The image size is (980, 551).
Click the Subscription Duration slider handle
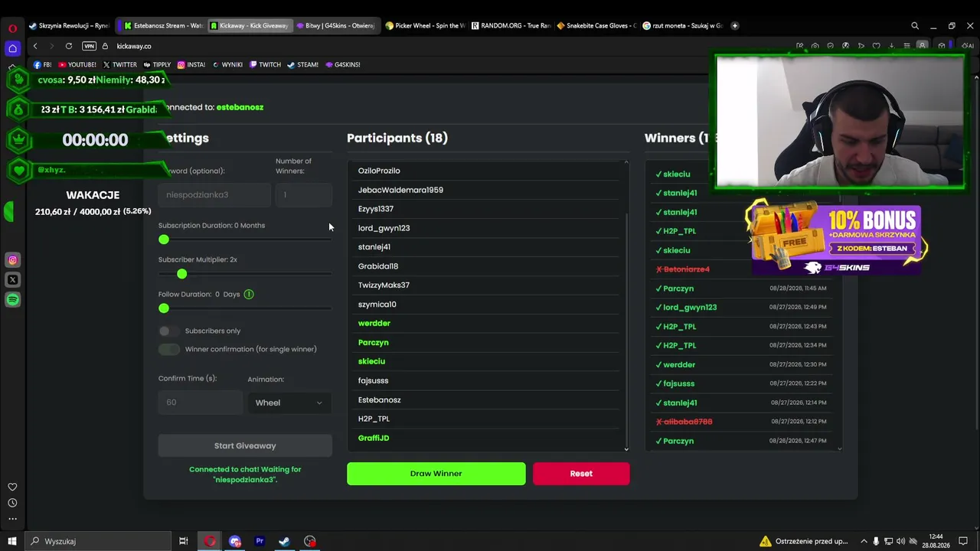coord(164,240)
